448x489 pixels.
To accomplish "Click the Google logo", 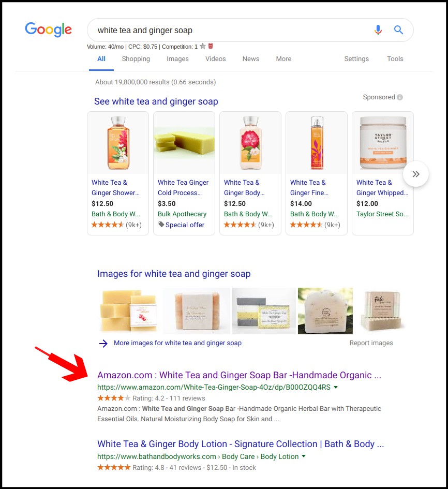I will point(48,29).
